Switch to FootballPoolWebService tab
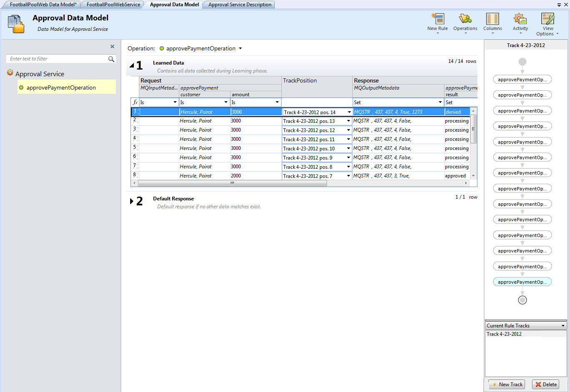Viewport: 570px width, 392px height. tap(113, 5)
